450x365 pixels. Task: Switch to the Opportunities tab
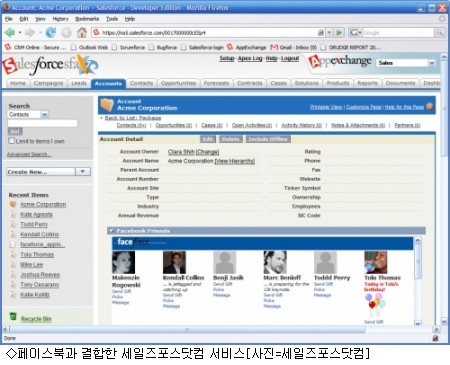tap(178, 83)
